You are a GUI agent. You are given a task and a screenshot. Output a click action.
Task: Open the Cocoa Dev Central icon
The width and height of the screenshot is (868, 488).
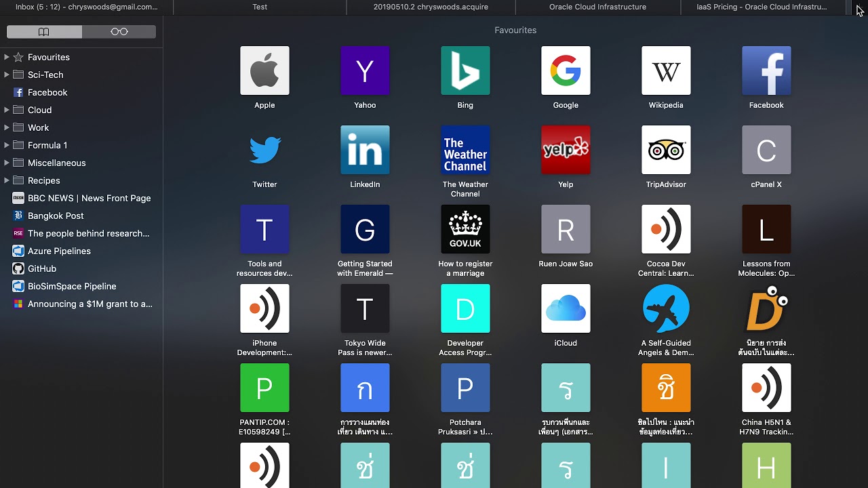pyautogui.click(x=666, y=229)
